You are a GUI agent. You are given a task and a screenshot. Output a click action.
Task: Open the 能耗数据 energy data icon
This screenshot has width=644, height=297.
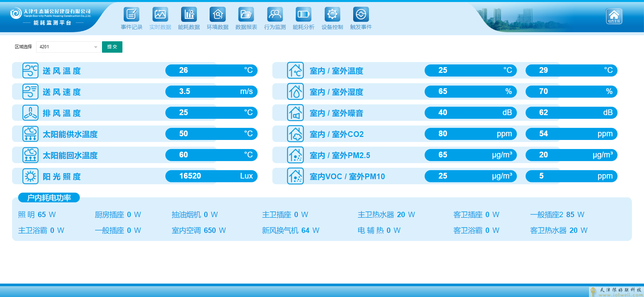point(189,14)
